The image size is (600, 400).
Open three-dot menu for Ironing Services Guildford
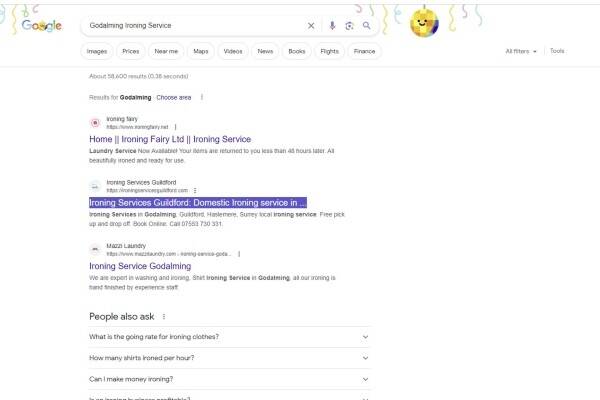pyautogui.click(x=195, y=190)
